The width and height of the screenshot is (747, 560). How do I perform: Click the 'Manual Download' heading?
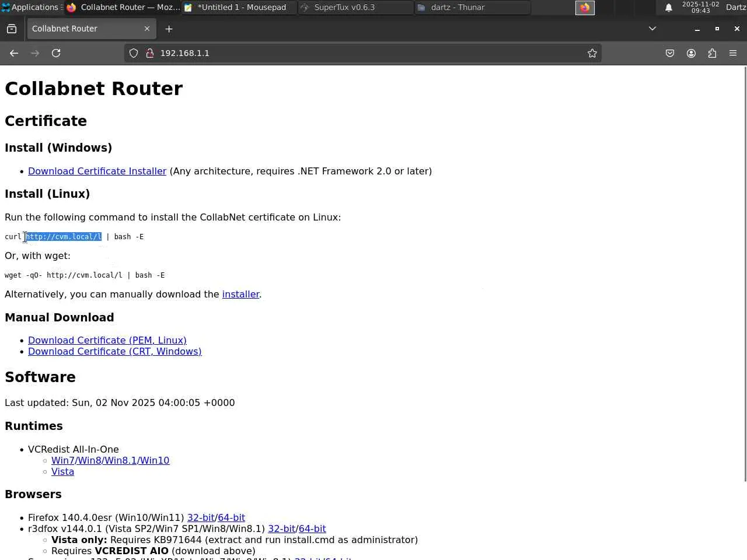60,317
